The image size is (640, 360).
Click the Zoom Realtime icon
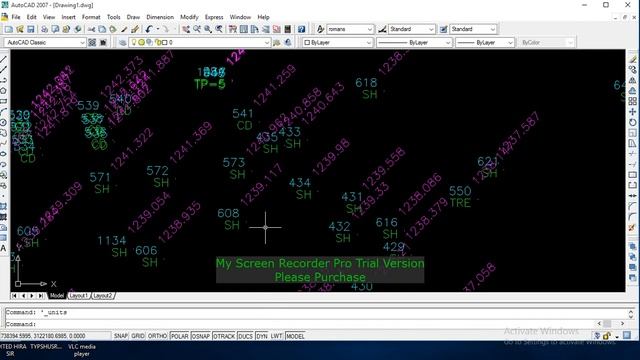pyautogui.click(x=197, y=29)
